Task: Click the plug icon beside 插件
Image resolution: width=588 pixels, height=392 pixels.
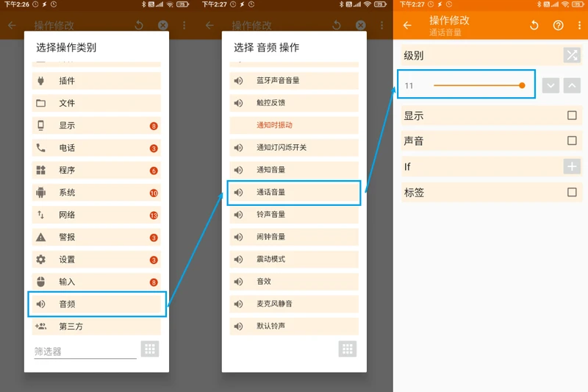Action: (41, 81)
